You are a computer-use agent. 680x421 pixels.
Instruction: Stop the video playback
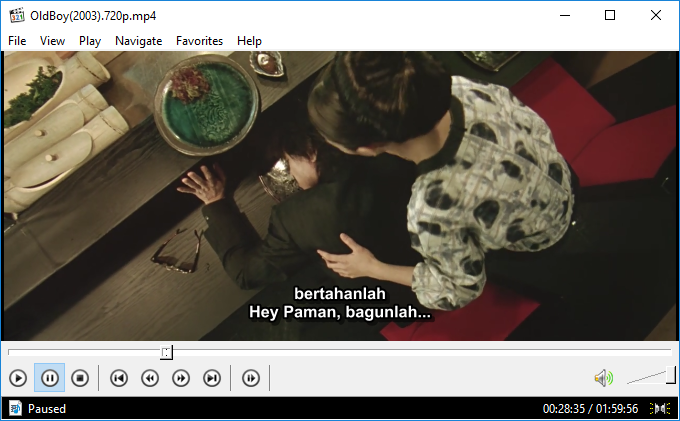click(80, 378)
